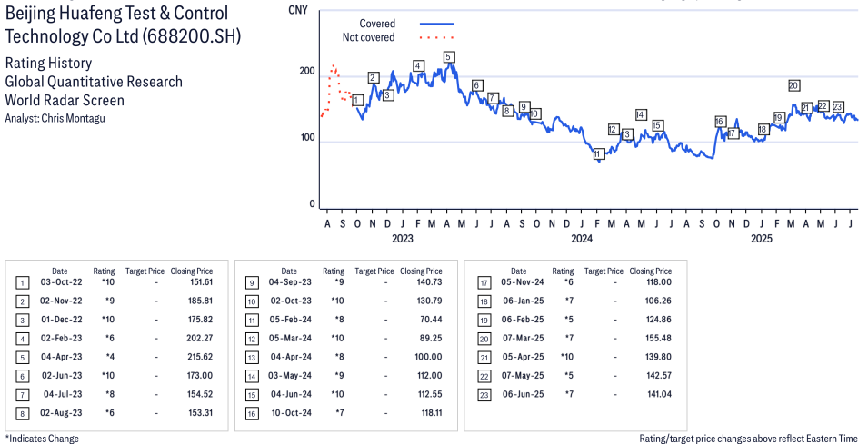Click the date 04-Apr-23 in the table
Viewport: 868px width, 444px height.
[60, 357]
